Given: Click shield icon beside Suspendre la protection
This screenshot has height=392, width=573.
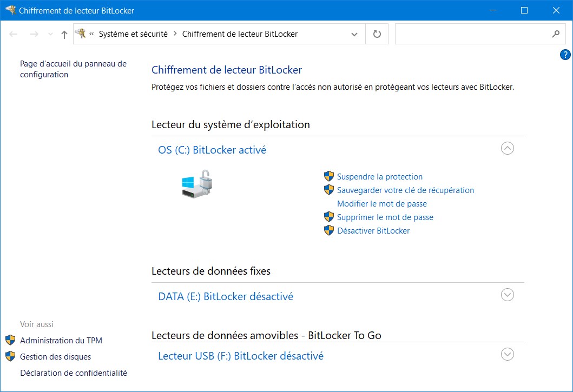Looking at the screenshot, I should pos(329,176).
